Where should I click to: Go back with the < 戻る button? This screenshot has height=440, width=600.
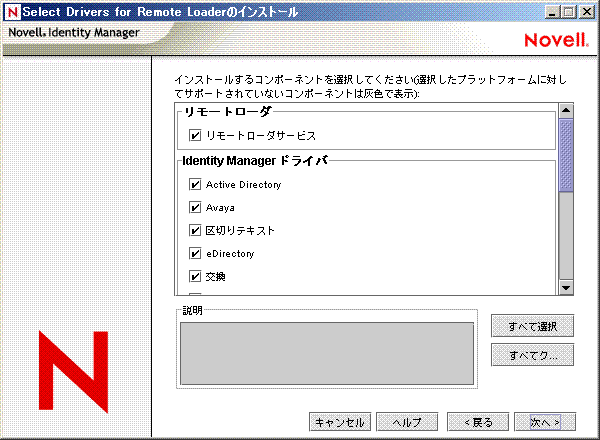[x=478, y=422]
